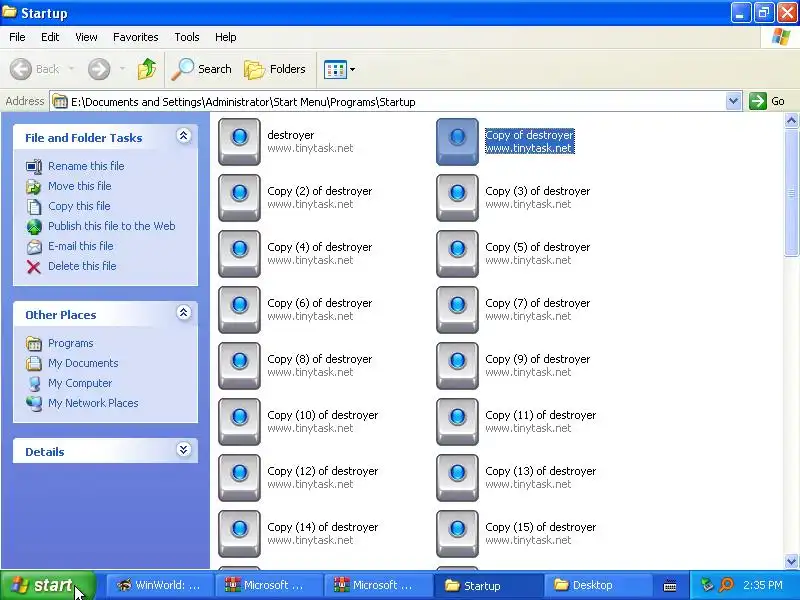Open the Forward history dropdown arrow
This screenshot has height=600, width=800.
(x=122, y=68)
